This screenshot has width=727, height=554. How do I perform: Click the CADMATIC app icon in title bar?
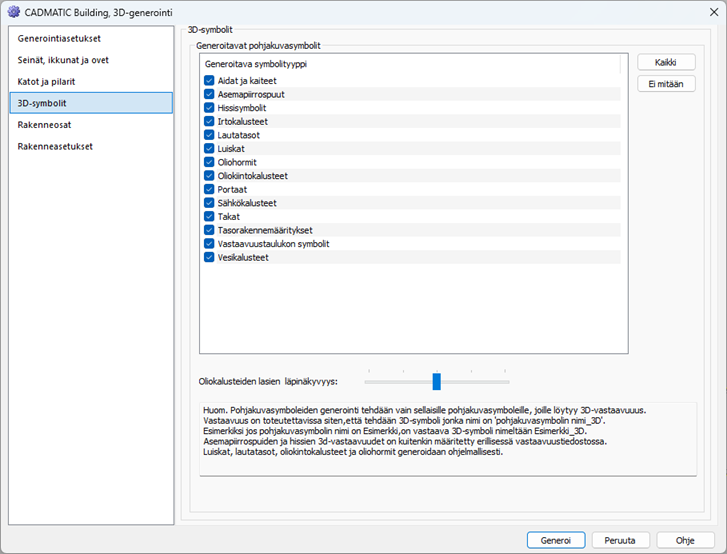coord(14,12)
